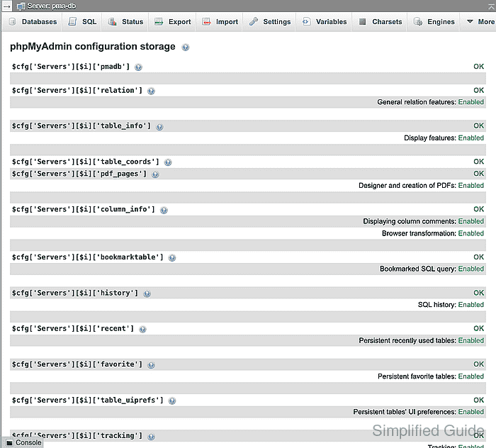Select the $cfg column_info setting text

click(x=84, y=209)
